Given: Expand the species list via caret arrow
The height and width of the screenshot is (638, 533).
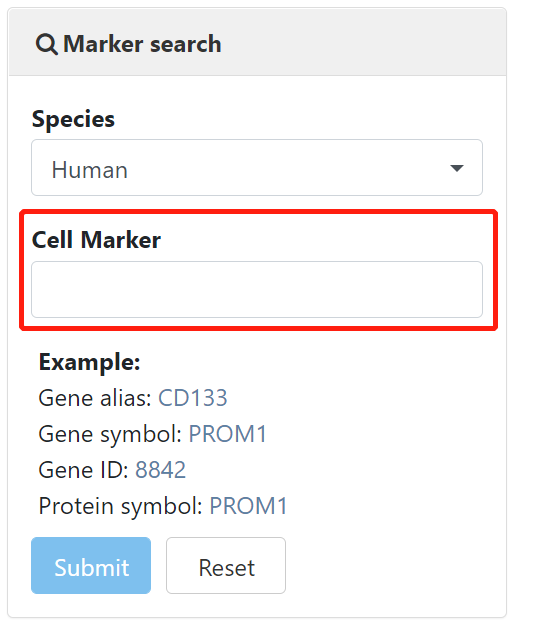Looking at the screenshot, I should point(457,168).
